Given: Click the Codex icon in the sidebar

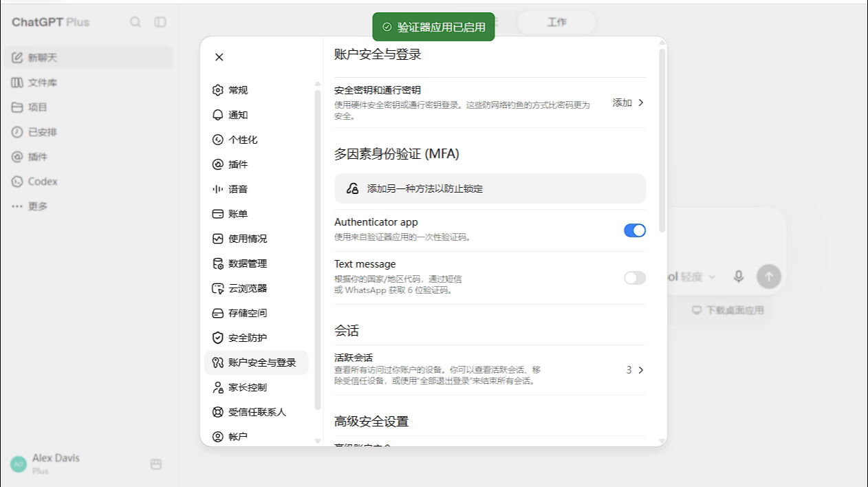Looking at the screenshot, I should coord(17,182).
